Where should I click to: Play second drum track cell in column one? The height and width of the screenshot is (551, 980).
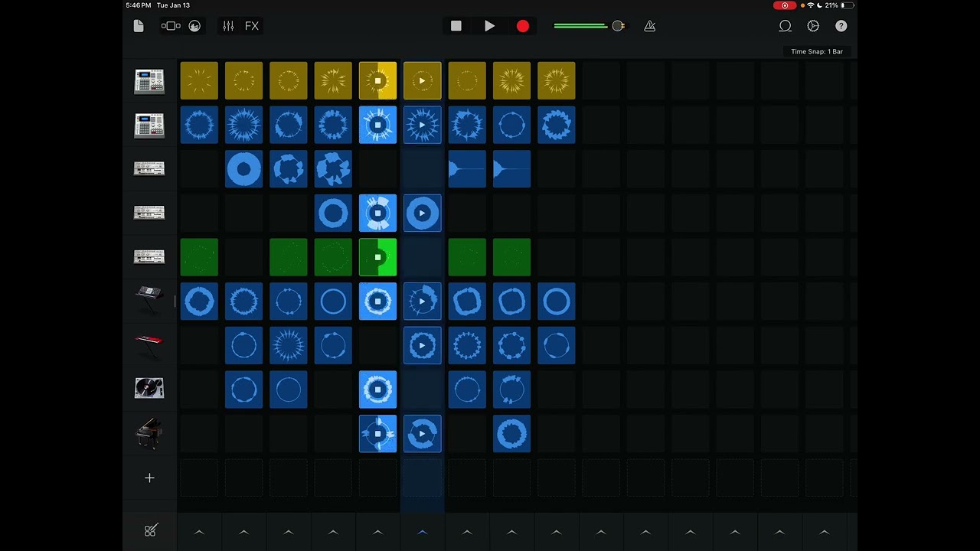click(x=199, y=125)
